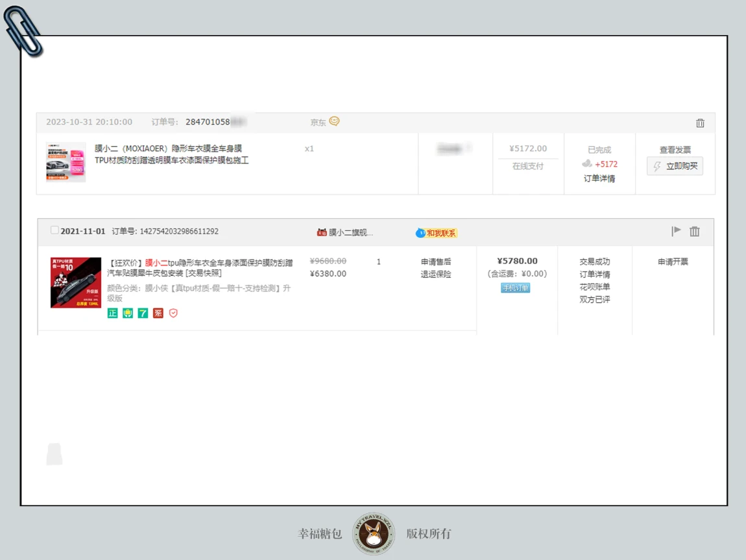Tick the checkbox for order dated 2021-11-01

(x=54, y=230)
